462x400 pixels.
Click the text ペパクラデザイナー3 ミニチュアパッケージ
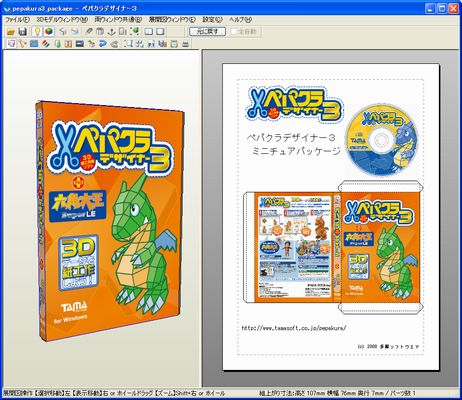(x=293, y=144)
